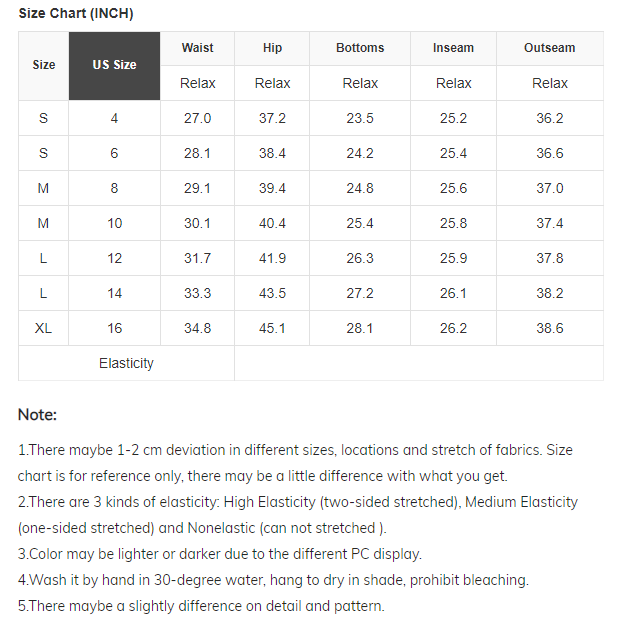This screenshot has height=632, width=630.
Task: Select the Waist column header
Action: point(197,48)
